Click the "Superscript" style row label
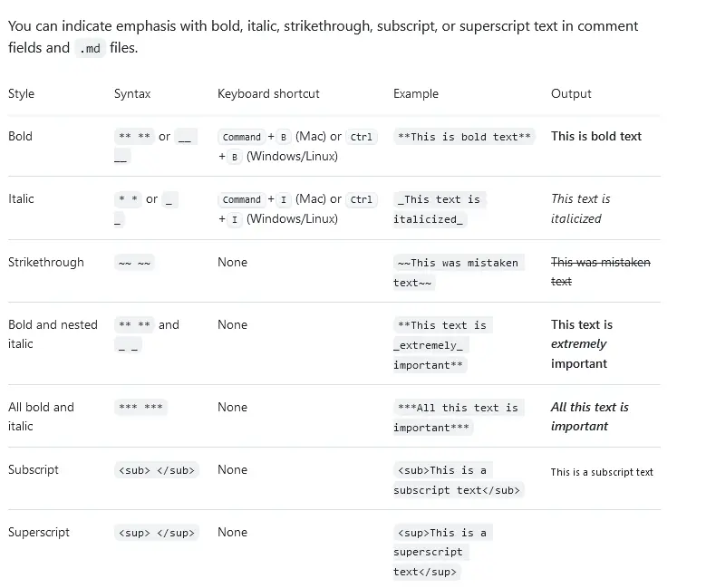The image size is (706, 588). tap(39, 532)
